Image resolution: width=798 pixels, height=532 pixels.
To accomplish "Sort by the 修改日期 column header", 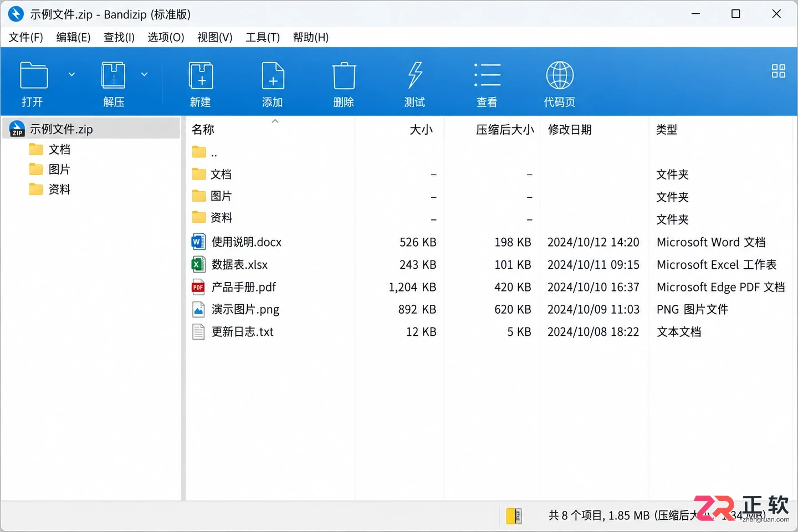I will pyautogui.click(x=570, y=130).
